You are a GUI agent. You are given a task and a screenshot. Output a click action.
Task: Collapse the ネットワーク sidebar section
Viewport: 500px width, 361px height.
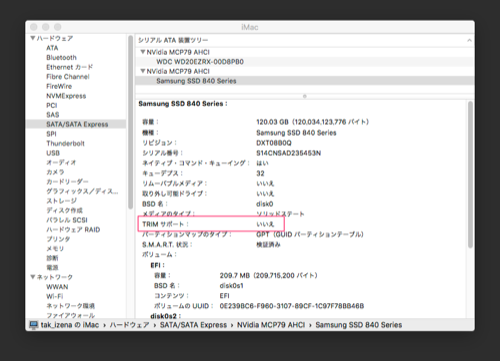[x=33, y=277]
